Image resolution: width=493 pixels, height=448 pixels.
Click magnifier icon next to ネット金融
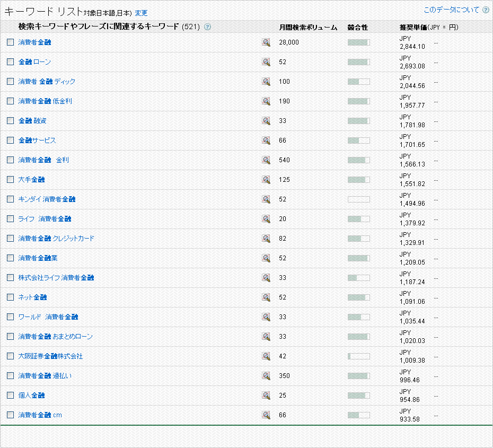coord(266,297)
